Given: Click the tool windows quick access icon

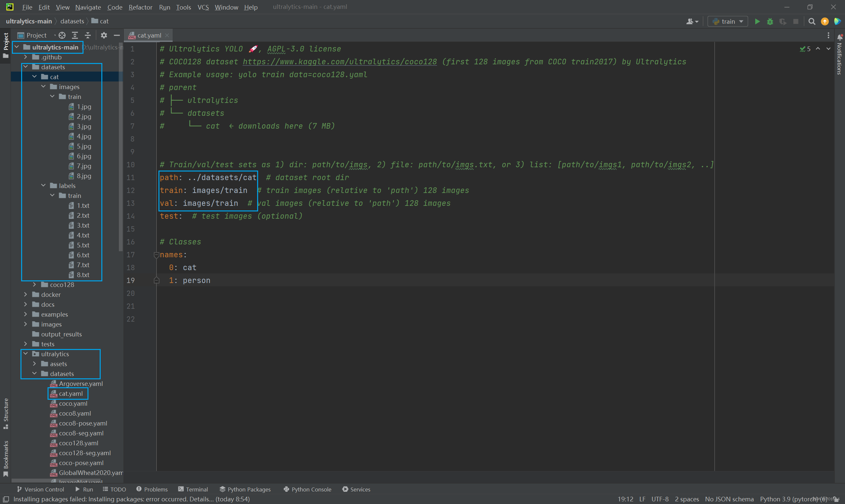Looking at the screenshot, I should [6, 499].
